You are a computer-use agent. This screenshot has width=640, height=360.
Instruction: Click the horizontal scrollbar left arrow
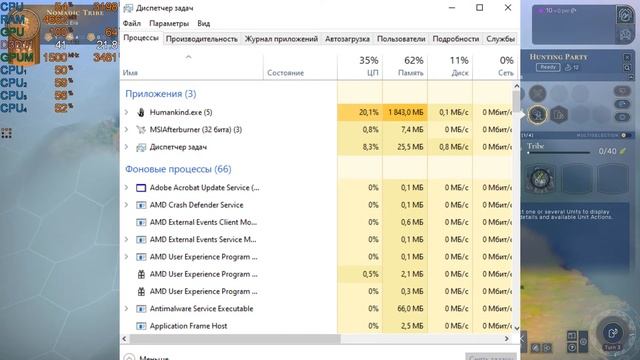(x=125, y=339)
